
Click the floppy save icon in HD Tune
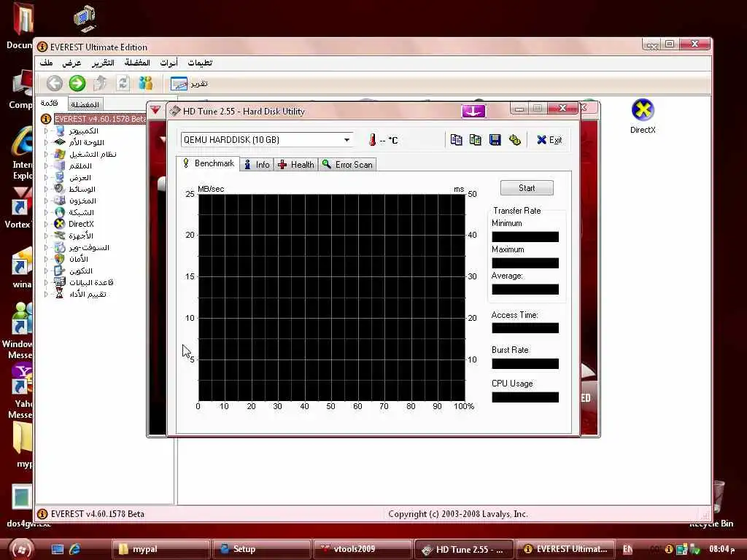coord(495,139)
